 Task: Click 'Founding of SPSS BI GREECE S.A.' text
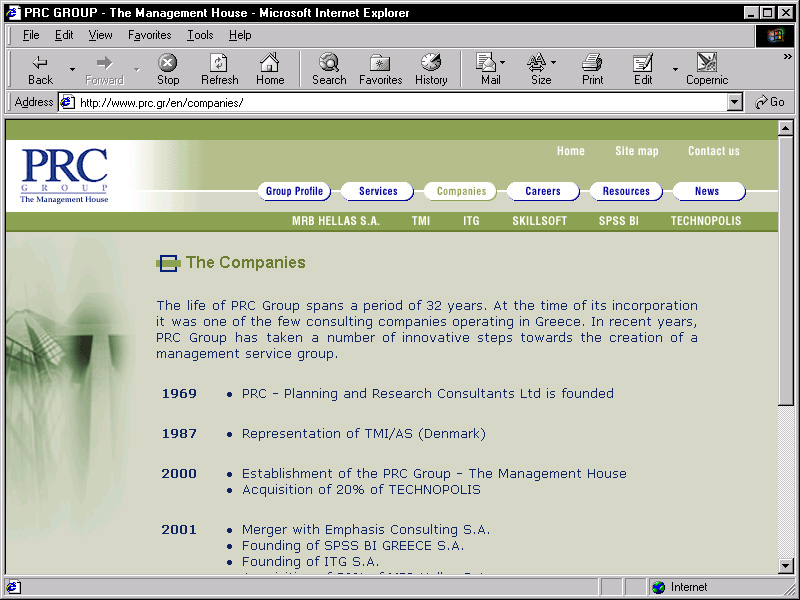353,546
